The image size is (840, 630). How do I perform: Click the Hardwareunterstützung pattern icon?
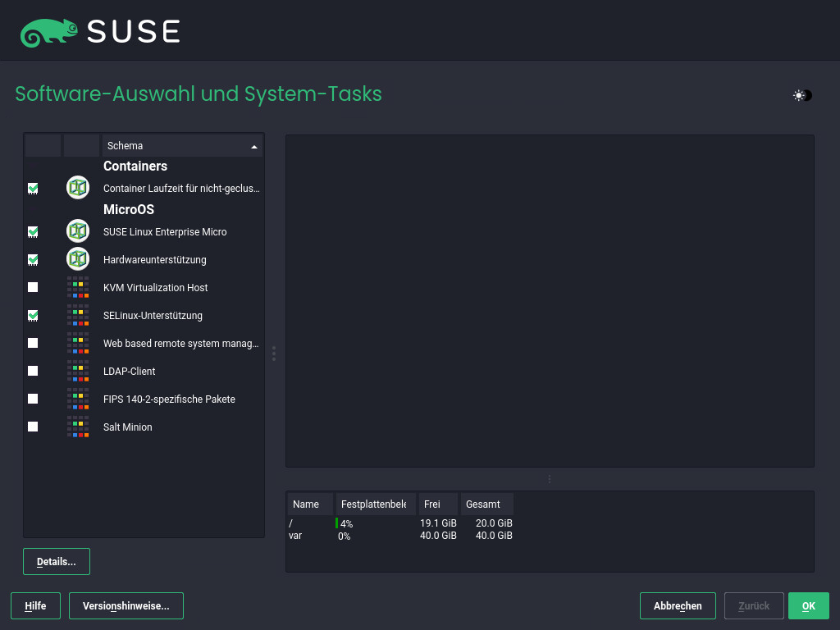pos(78,259)
